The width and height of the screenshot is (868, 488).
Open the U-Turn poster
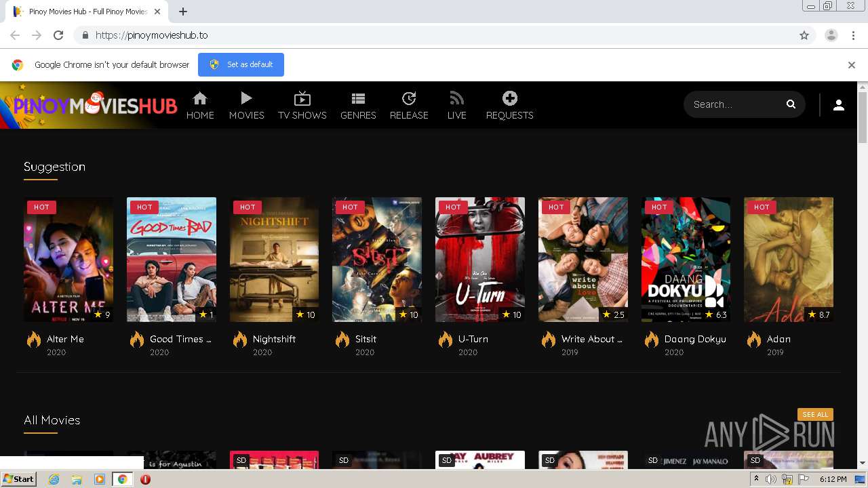pos(480,260)
